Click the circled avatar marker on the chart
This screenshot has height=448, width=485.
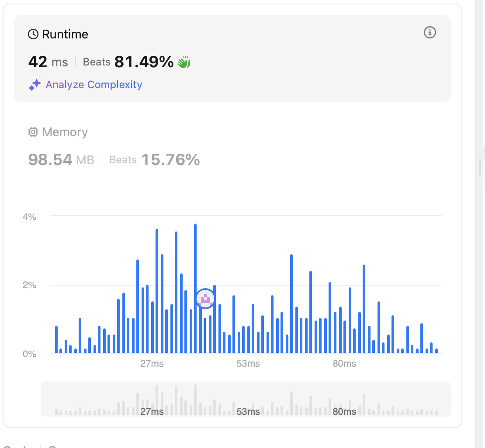(205, 299)
